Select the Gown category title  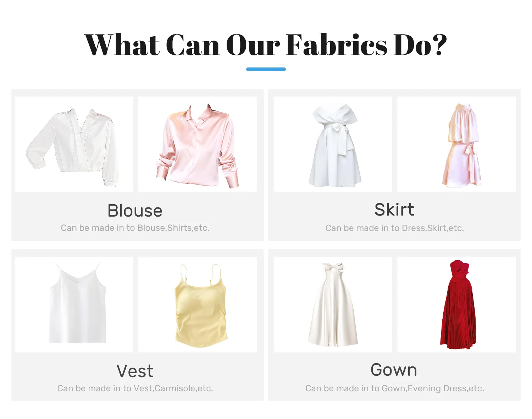394,370
